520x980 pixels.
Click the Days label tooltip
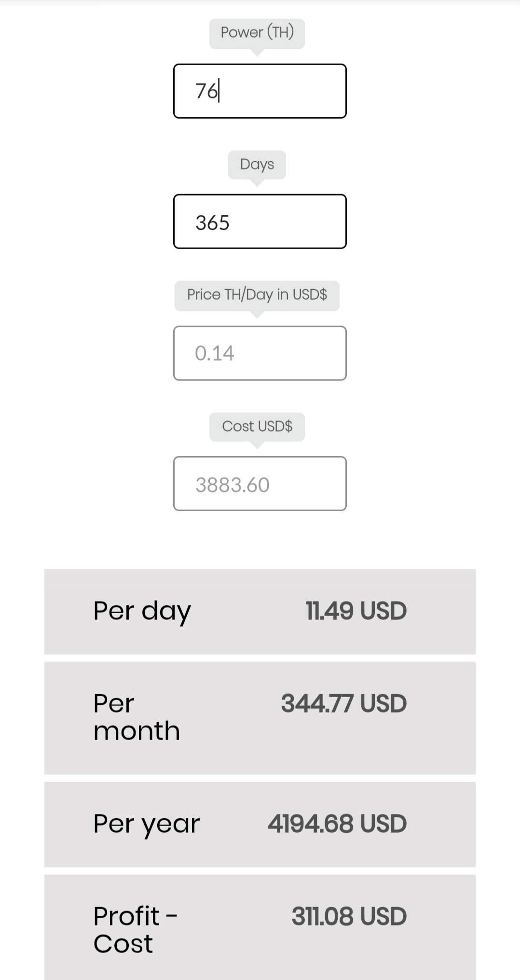(257, 164)
